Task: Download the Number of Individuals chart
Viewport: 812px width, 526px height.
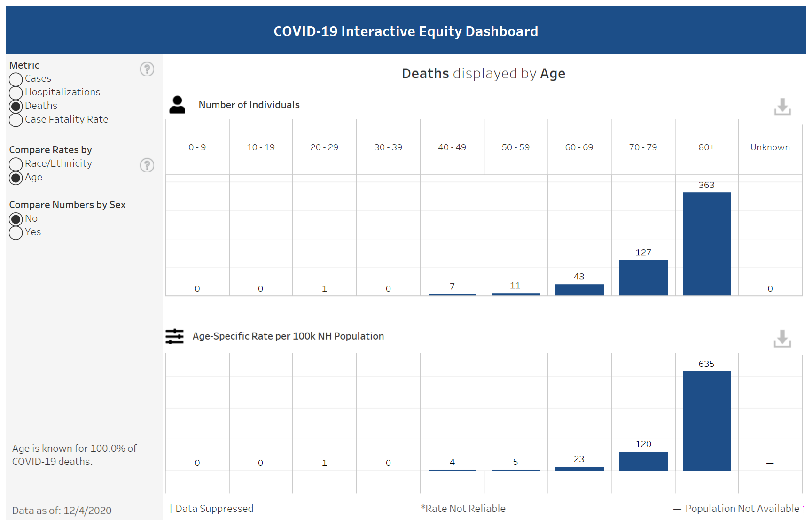Action: pyautogui.click(x=782, y=107)
